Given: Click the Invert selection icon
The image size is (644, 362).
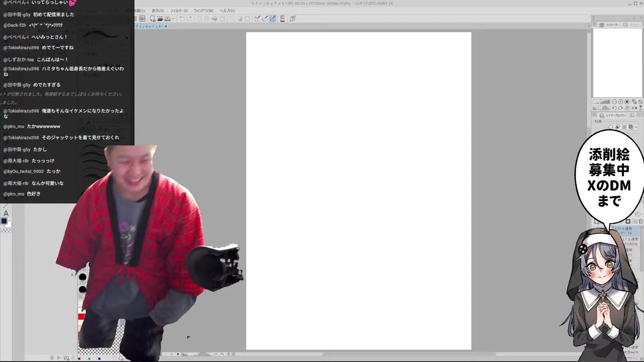Looking at the screenshot, I should 239,19.
